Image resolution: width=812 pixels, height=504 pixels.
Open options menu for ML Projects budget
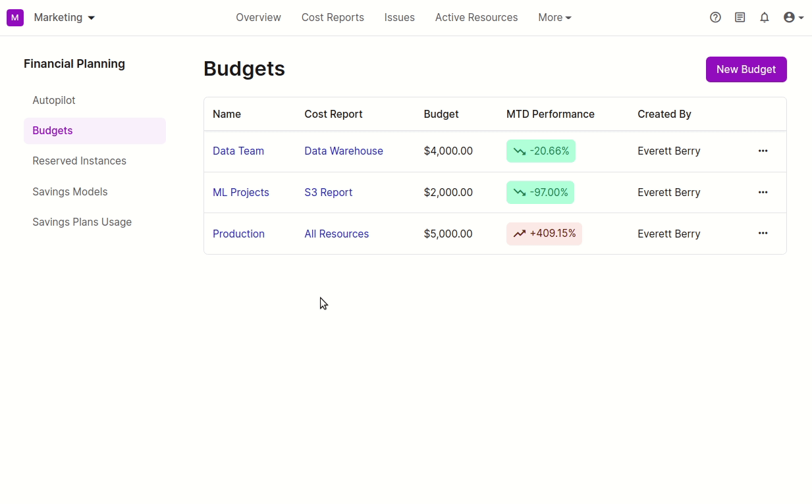(763, 192)
